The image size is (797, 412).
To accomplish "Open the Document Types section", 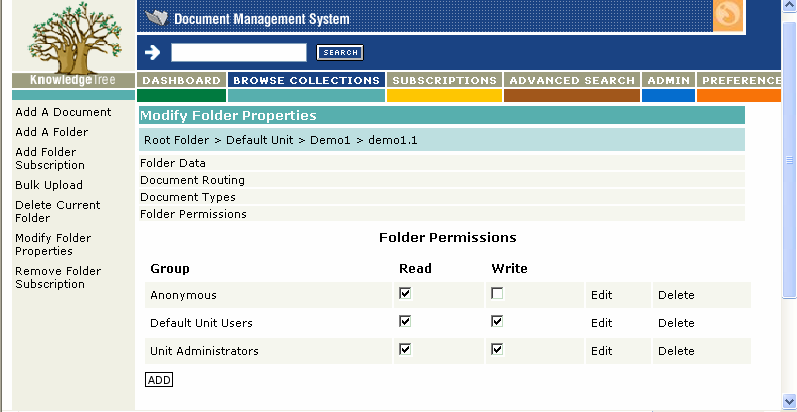I will point(188,197).
